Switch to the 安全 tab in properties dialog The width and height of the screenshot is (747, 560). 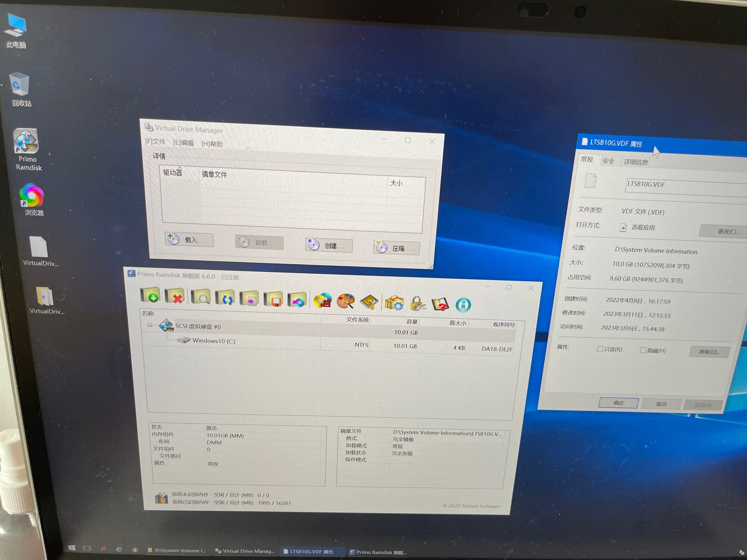[x=608, y=161]
